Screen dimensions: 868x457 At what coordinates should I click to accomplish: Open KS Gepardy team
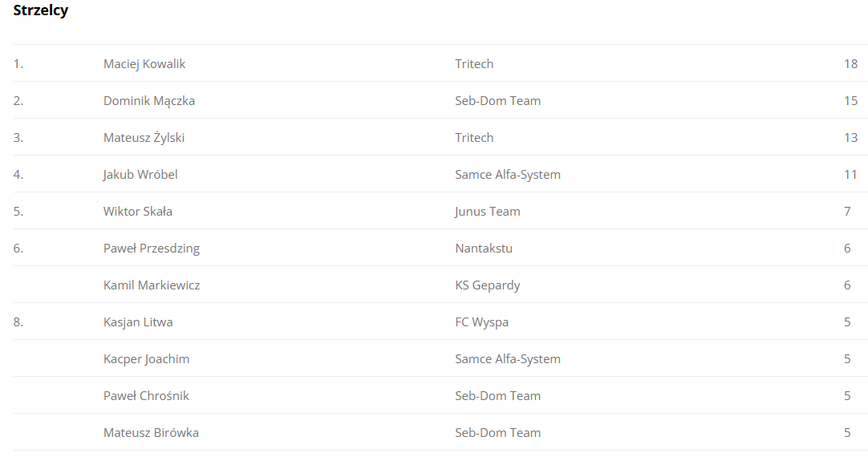pyautogui.click(x=488, y=285)
